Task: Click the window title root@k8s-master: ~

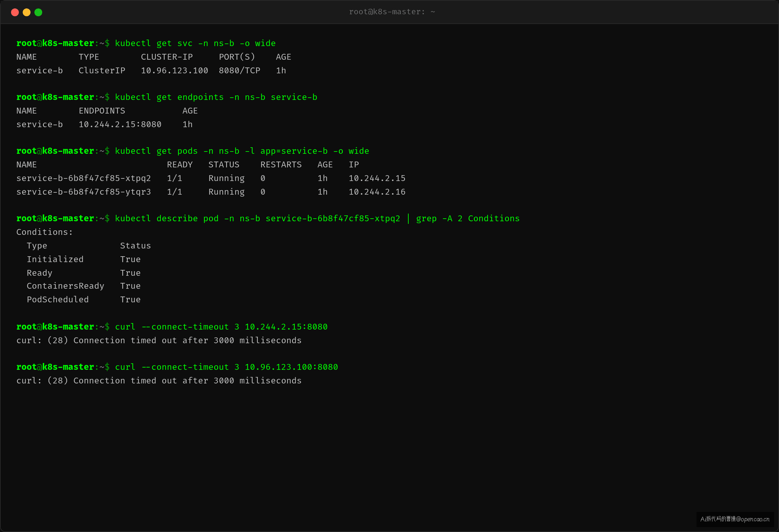Action: [x=392, y=12]
